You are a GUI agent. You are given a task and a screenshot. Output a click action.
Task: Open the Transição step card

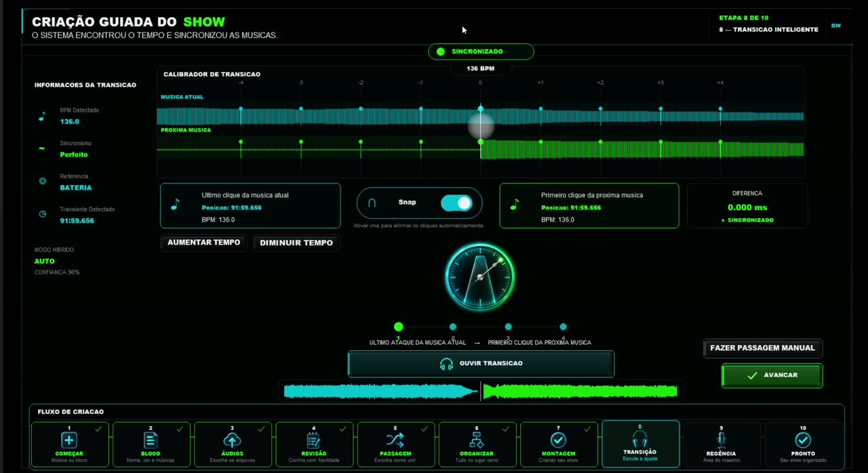640,444
